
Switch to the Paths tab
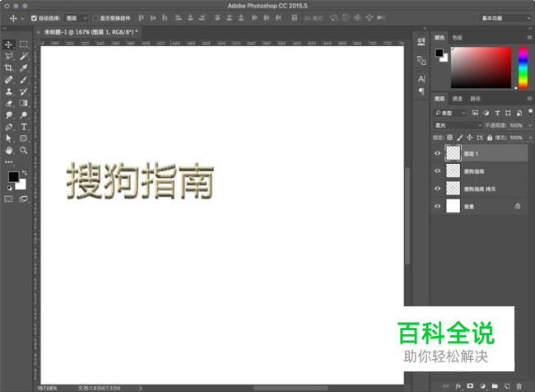(x=475, y=99)
